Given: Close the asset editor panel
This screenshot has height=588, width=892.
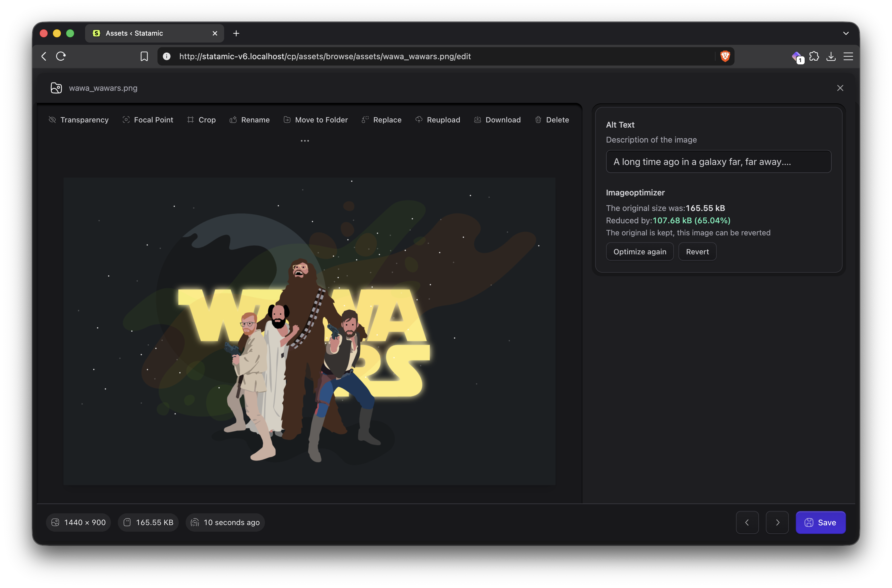Looking at the screenshot, I should coord(840,88).
